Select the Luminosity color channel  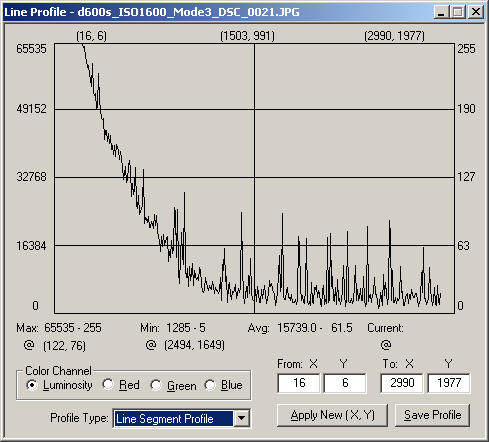pos(32,385)
